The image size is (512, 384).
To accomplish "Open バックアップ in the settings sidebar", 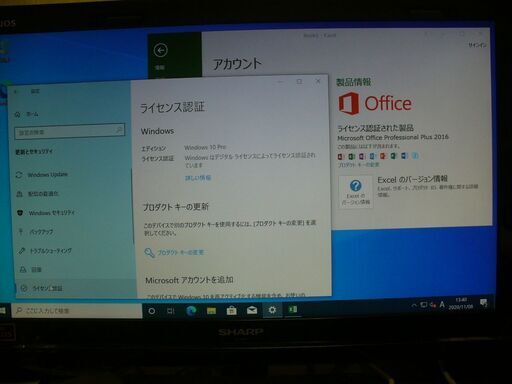I will 36,232.
